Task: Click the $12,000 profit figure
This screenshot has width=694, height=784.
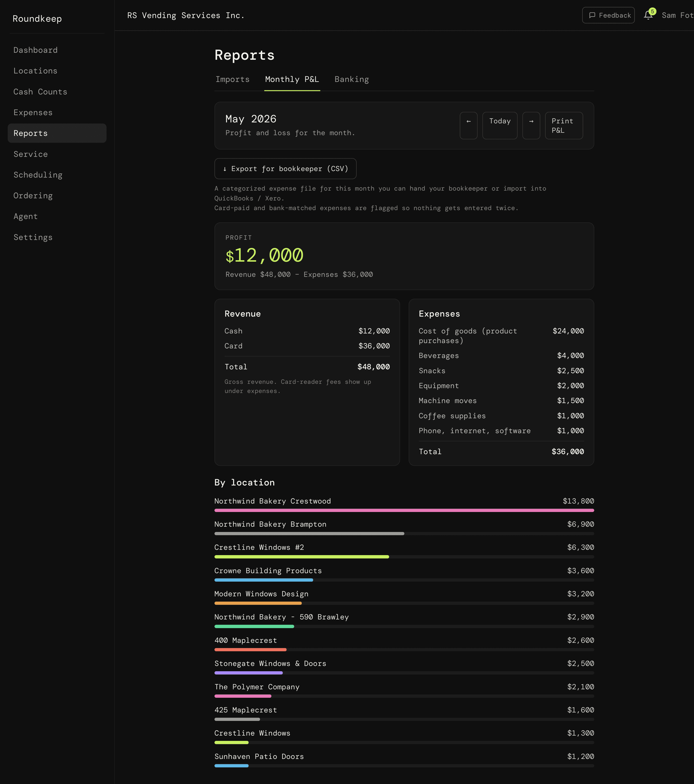Action: 264,255
